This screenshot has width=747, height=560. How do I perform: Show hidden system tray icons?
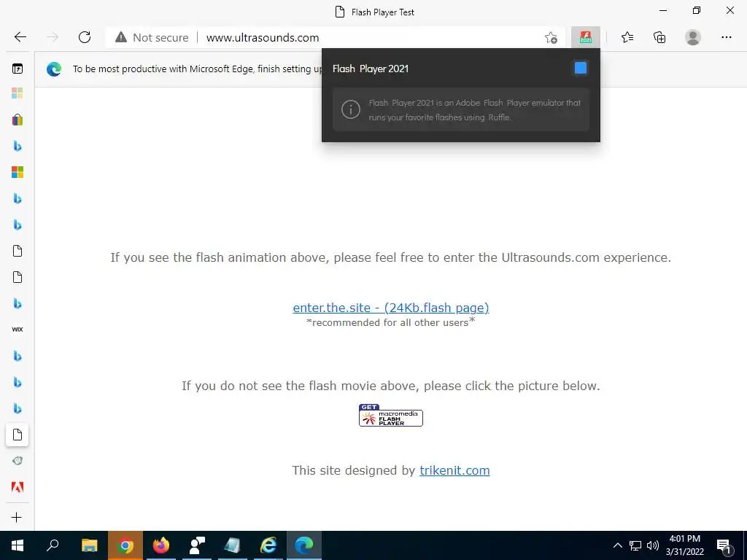click(617, 545)
